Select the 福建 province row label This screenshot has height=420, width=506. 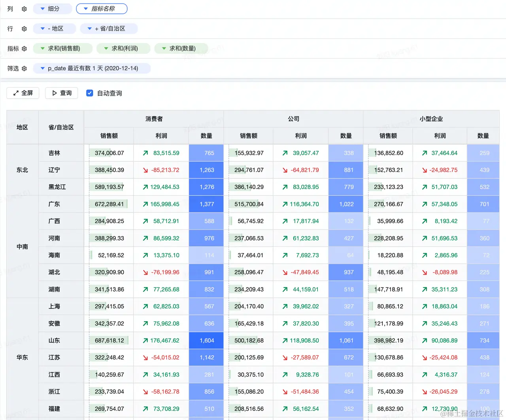click(61, 409)
